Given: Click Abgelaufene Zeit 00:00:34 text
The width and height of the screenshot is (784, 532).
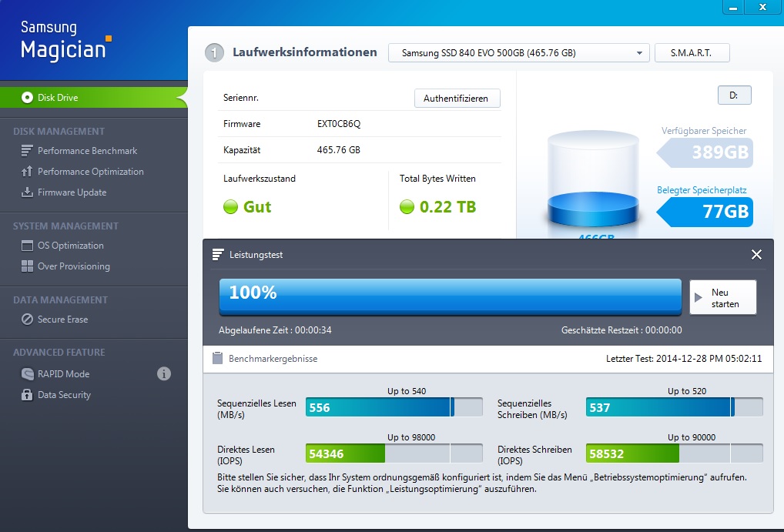Looking at the screenshot, I should pos(275,330).
